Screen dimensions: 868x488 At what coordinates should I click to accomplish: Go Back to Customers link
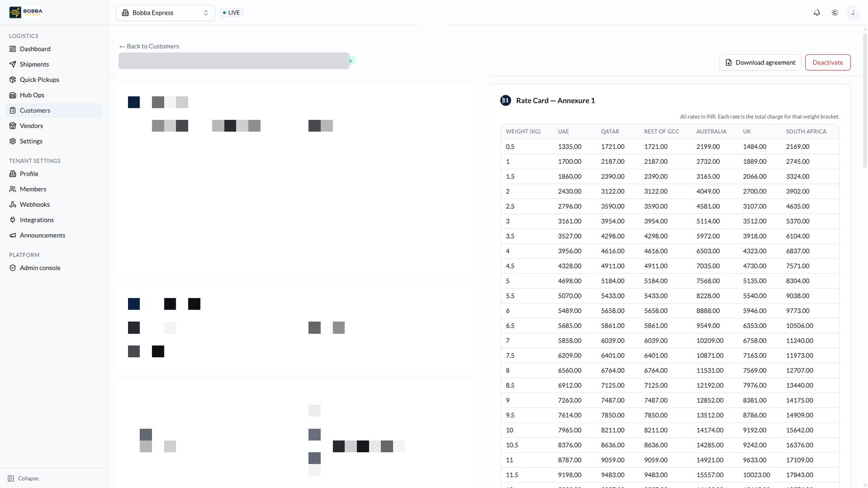click(x=149, y=46)
